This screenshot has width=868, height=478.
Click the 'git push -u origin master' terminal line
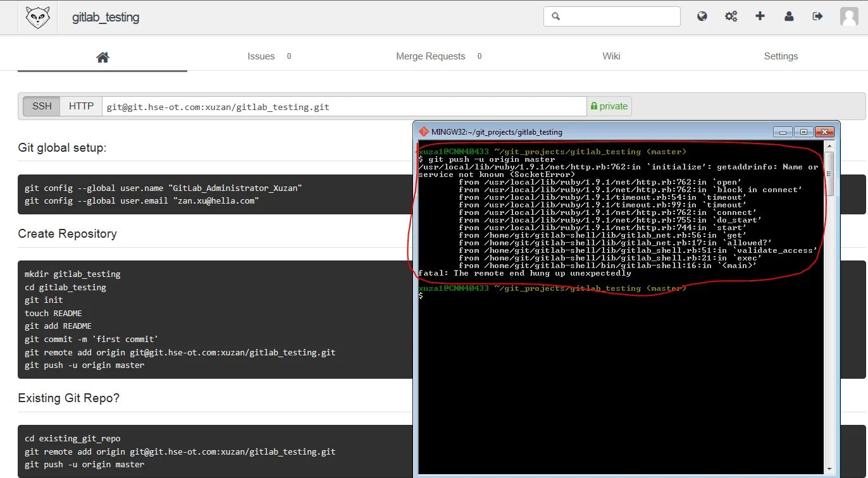[487, 159]
